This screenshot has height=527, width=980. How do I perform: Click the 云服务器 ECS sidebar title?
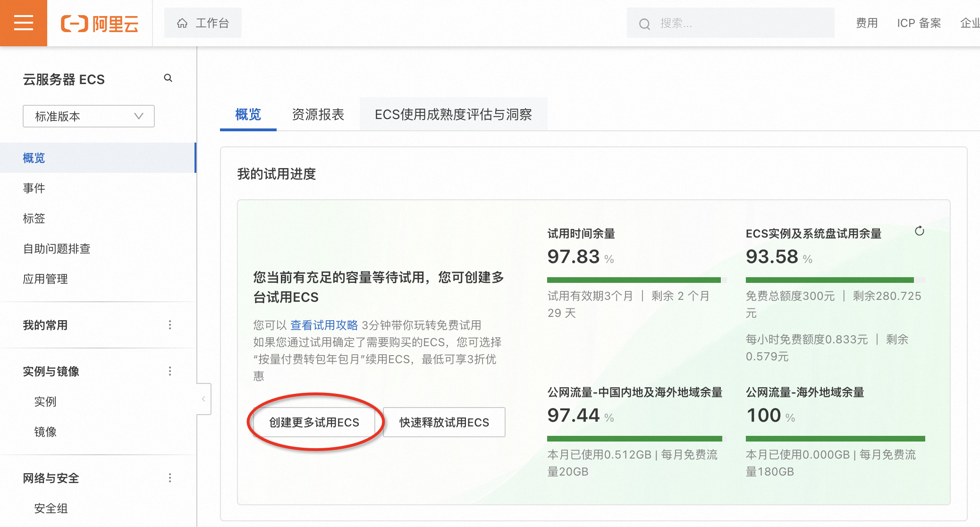click(x=64, y=79)
